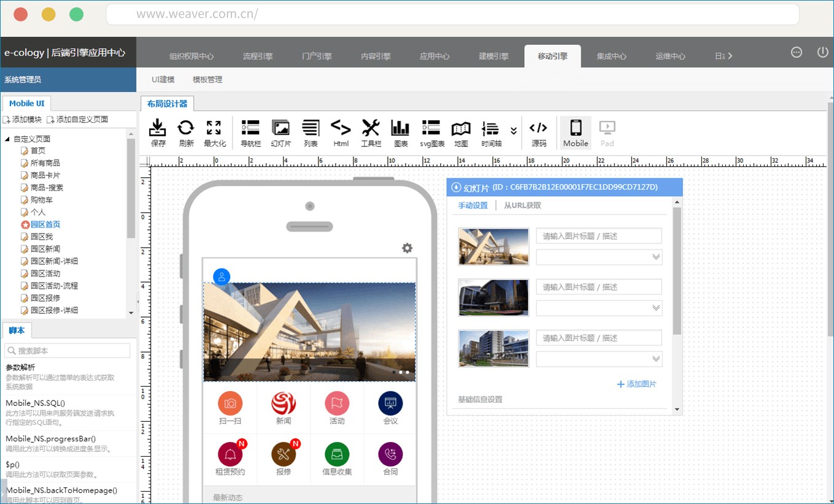Maximize the designer with 最大化 icon

click(214, 133)
